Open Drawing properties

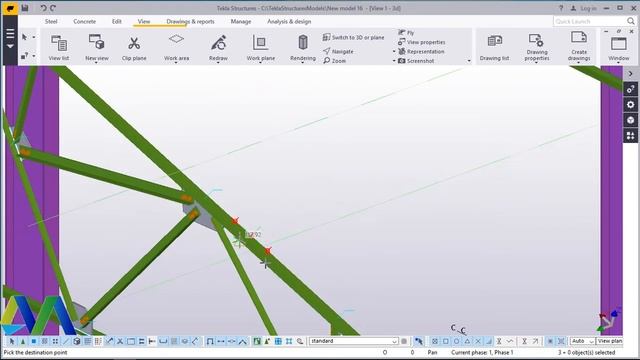click(x=537, y=48)
